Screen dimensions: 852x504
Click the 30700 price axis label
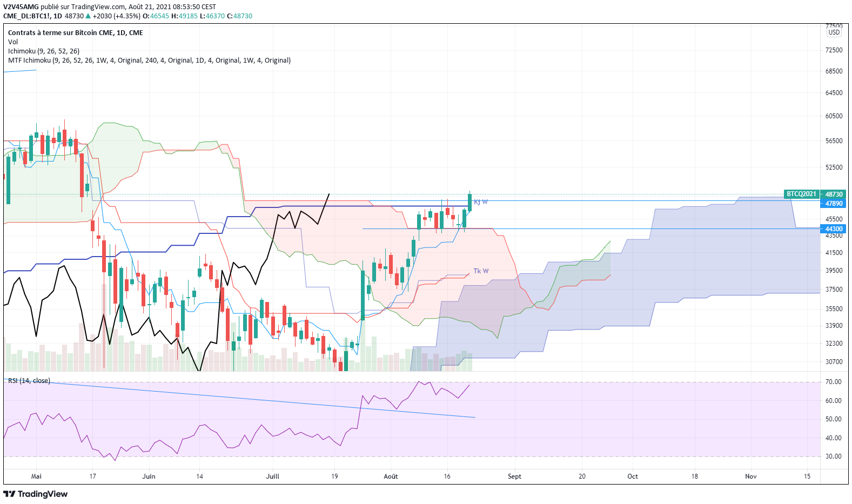[834, 362]
